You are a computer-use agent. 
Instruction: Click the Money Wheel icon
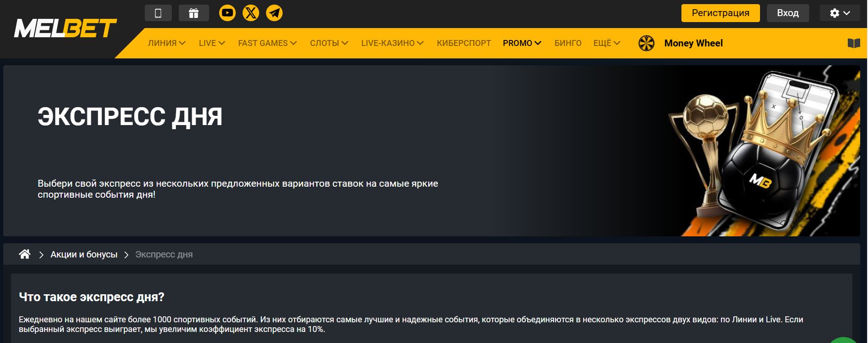647,43
